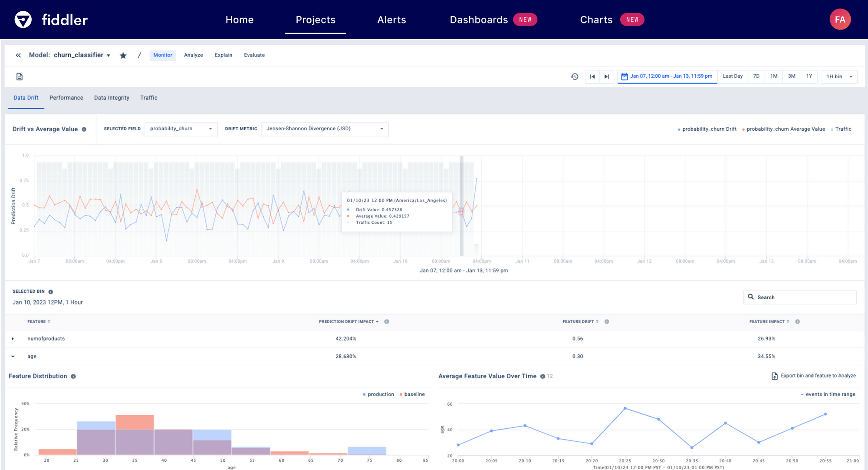Click the document report icon below the model name
This screenshot has height=470, width=868.
pyautogui.click(x=19, y=76)
